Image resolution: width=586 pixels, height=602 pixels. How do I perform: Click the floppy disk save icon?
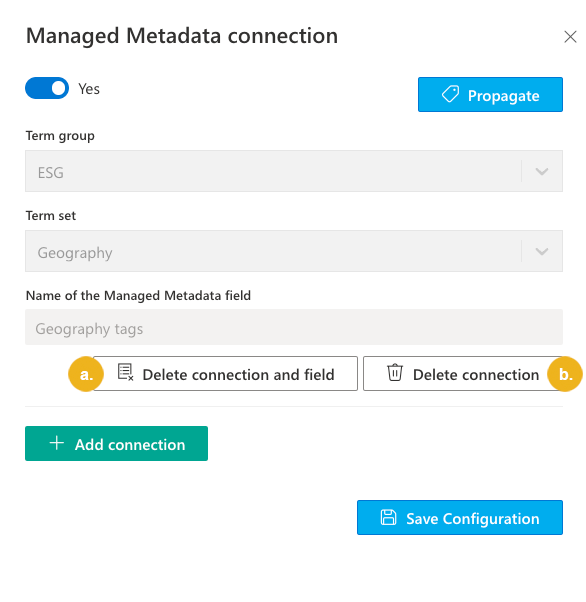[x=388, y=517]
